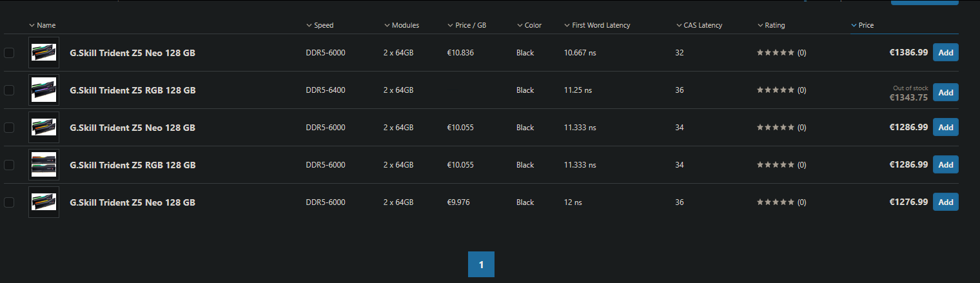Image resolution: width=980 pixels, height=283 pixels.
Task: Sort the list by Speed column
Action: [x=320, y=25]
